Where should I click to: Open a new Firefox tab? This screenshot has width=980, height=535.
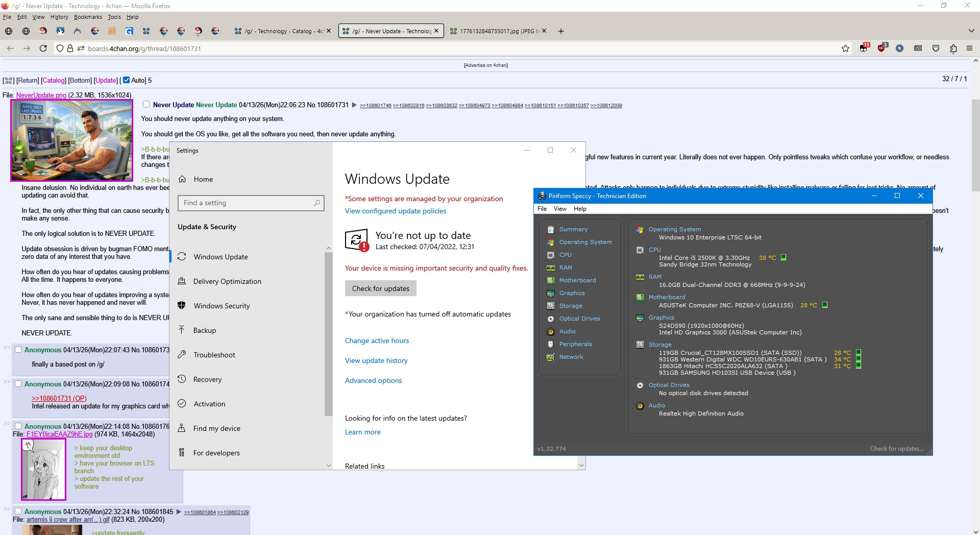(561, 31)
